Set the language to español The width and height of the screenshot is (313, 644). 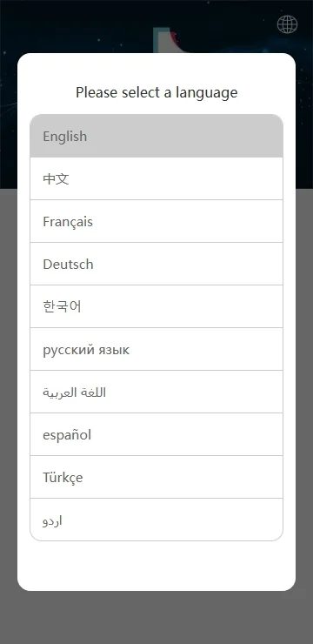pos(156,434)
